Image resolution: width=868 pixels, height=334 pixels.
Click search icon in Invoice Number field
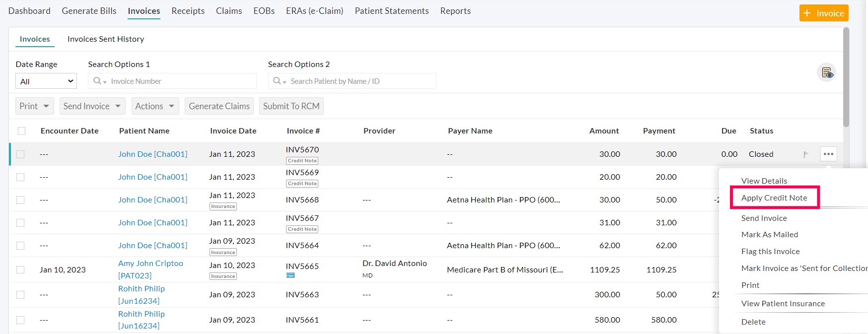tap(98, 81)
